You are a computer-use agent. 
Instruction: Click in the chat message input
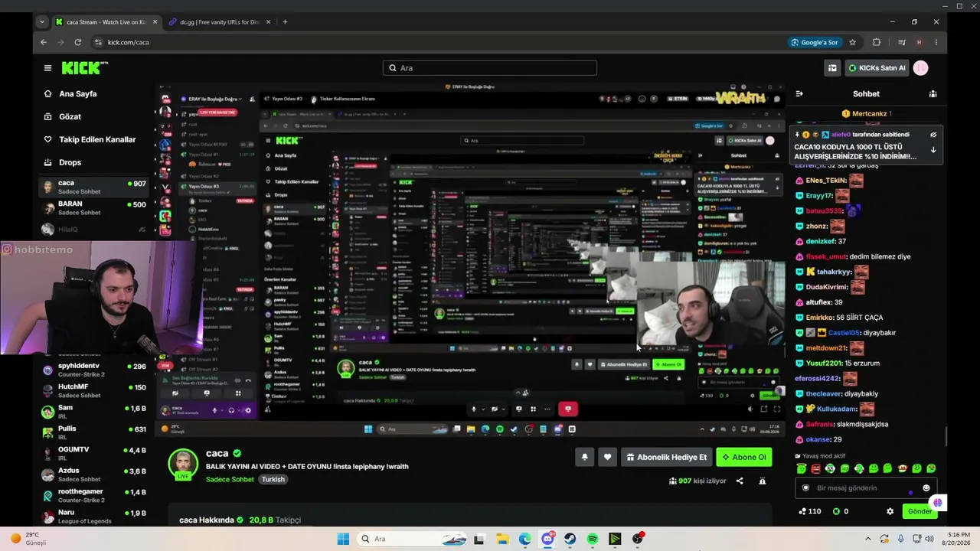click(865, 488)
